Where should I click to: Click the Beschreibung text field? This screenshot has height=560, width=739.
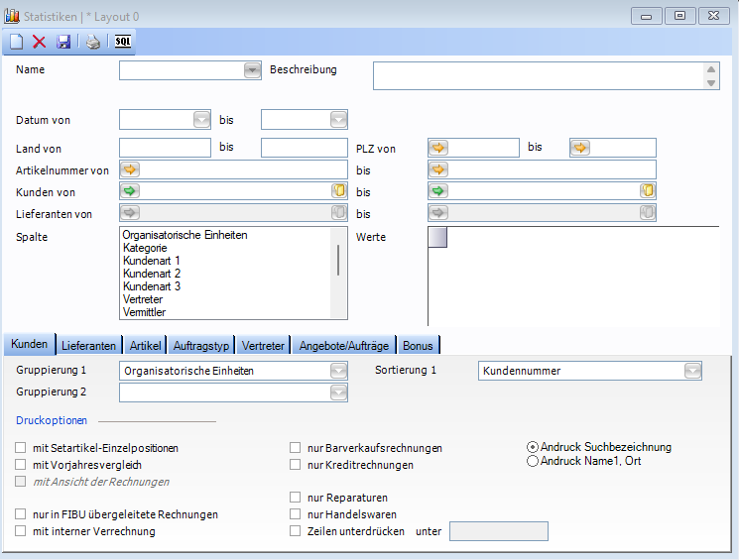(x=538, y=76)
